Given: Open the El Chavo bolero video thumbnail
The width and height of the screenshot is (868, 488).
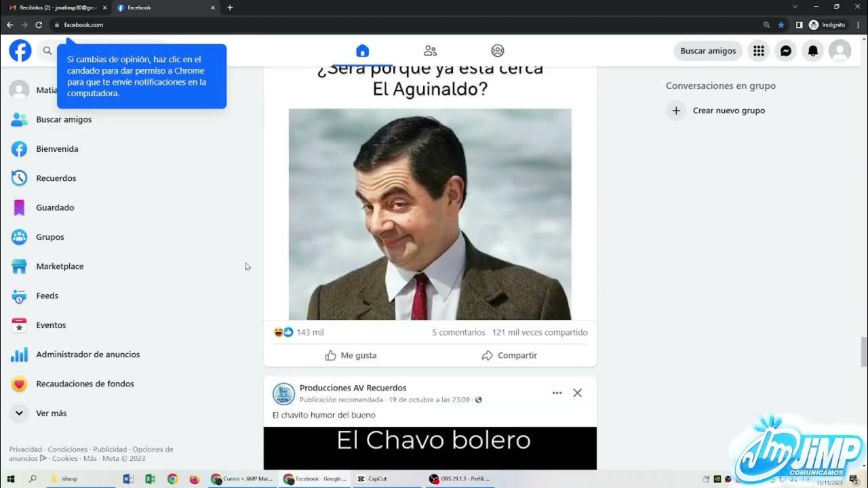Looking at the screenshot, I should coord(430,448).
